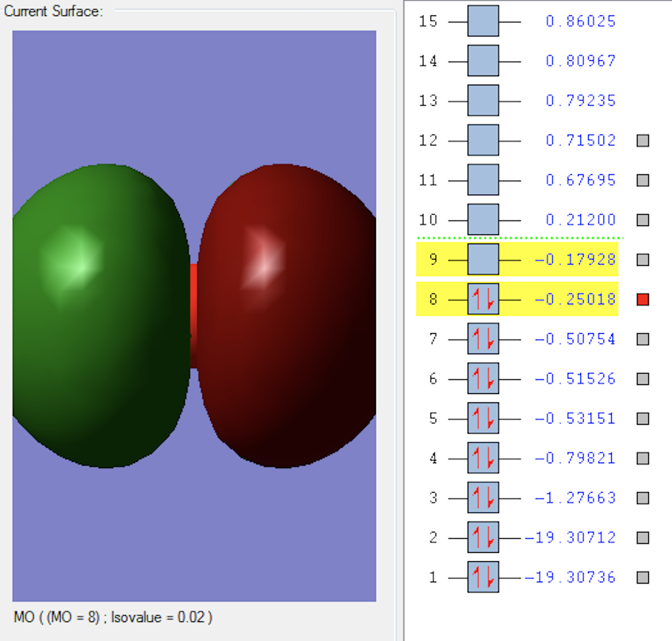Image resolution: width=672 pixels, height=641 pixels.
Task: Select the occupied orbital box for MO 6
Action: click(x=483, y=379)
